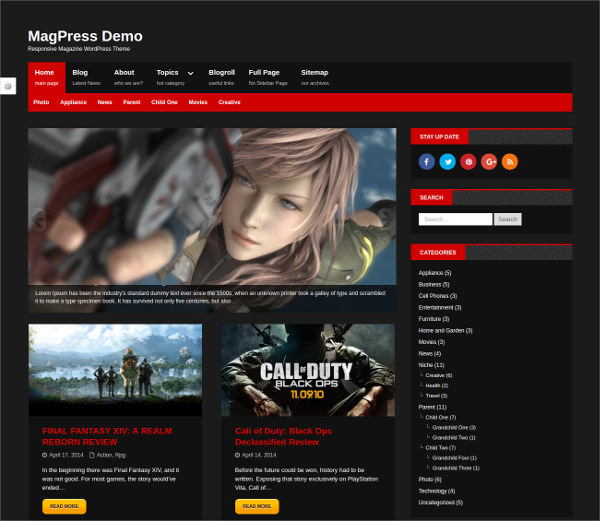The height and width of the screenshot is (521, 600).
Task: Select Creative in the red submenu
Action: (x=229, y=102)
